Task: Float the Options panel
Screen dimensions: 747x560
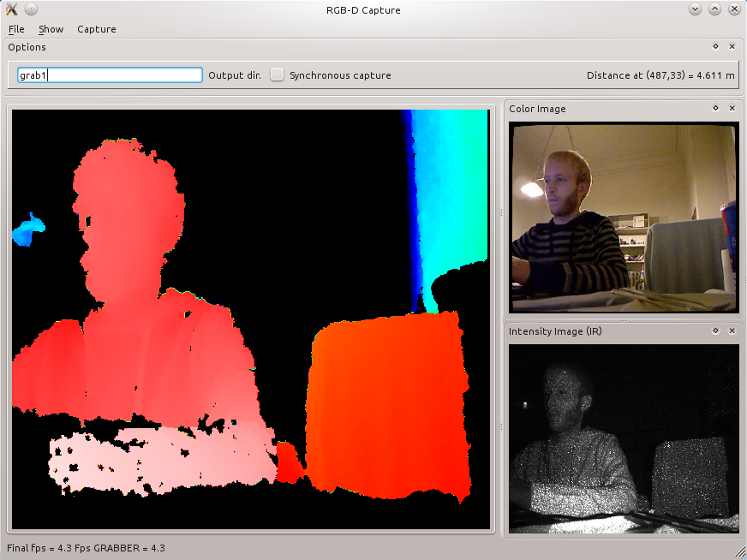Action: tap(715, 46)
